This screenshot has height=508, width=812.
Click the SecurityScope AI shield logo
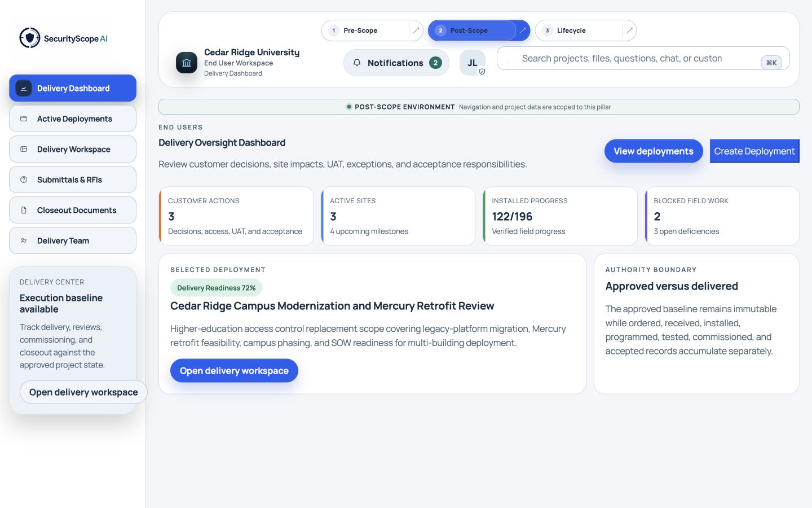[30, 38]
